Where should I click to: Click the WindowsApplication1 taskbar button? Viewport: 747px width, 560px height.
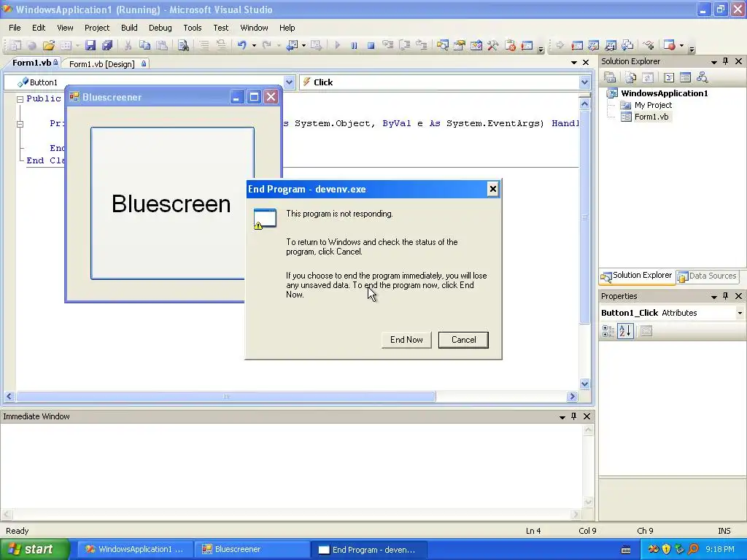point(134,549)
